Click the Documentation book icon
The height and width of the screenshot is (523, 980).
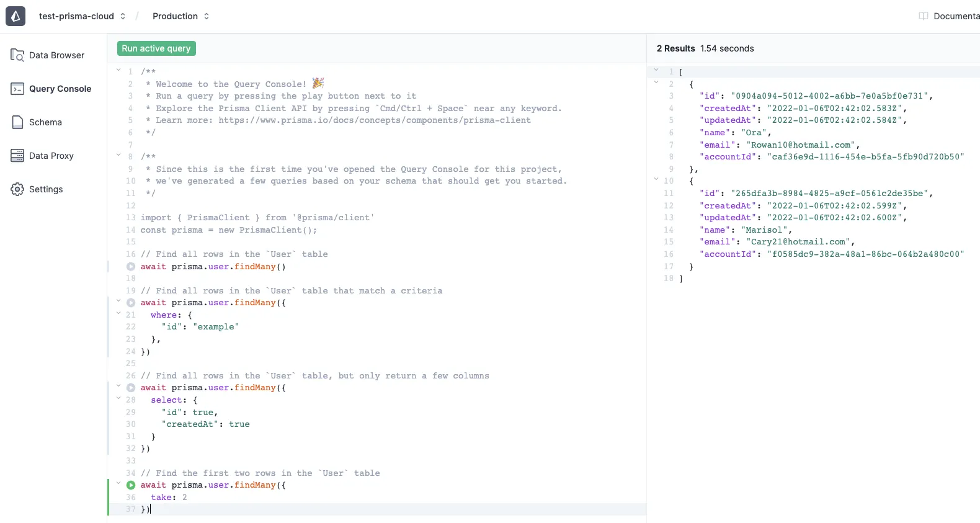pos(924,16)
